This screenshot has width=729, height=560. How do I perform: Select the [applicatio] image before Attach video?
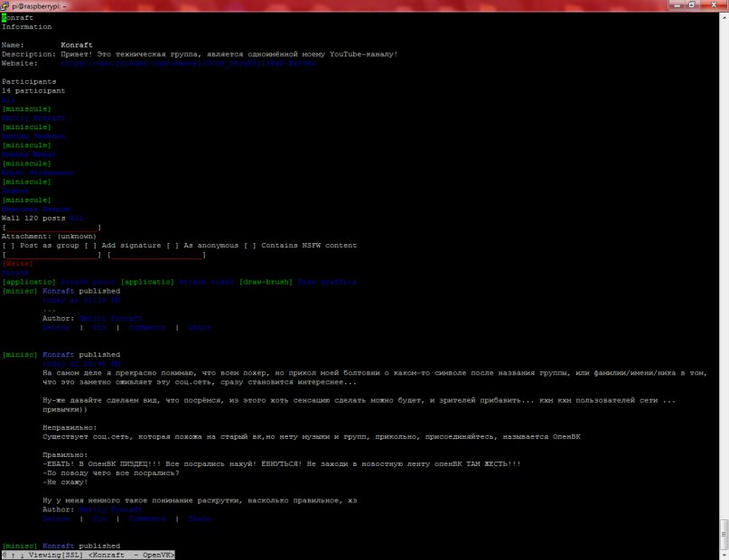click(147, 282)
